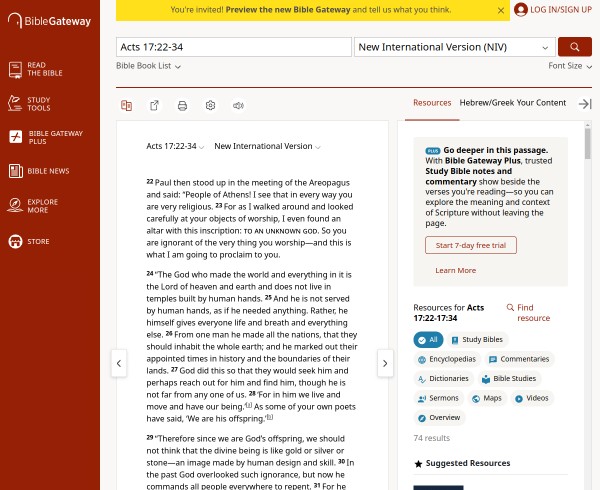Filter resources by Encyclopedias
Image resolution: width=600 pixels, height=490 pixels.
click(x=447, y=359)
